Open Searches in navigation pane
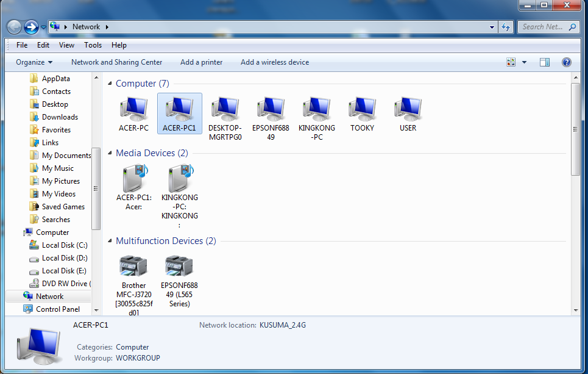This screenshot has height=374, width=588. (50, 219)
